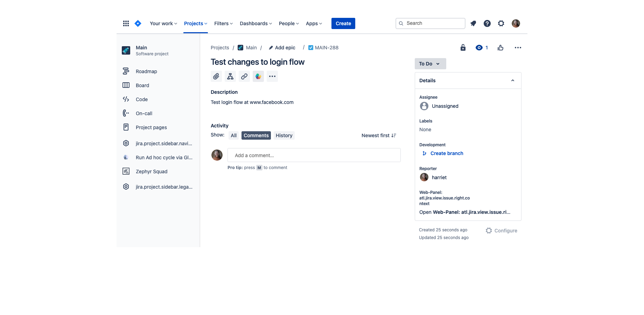Show all activity entries
Image resolution: width=644 pixels, height=315 pixels.
233,135
